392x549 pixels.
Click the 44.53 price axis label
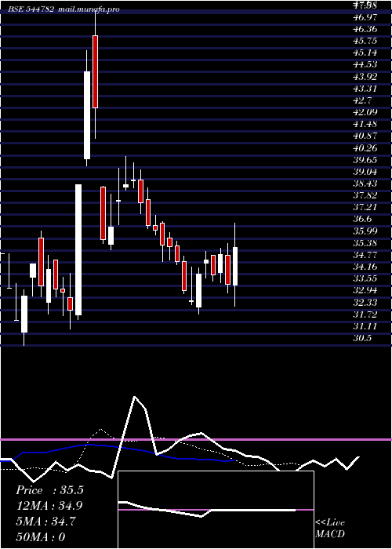(x=365, y=65)
